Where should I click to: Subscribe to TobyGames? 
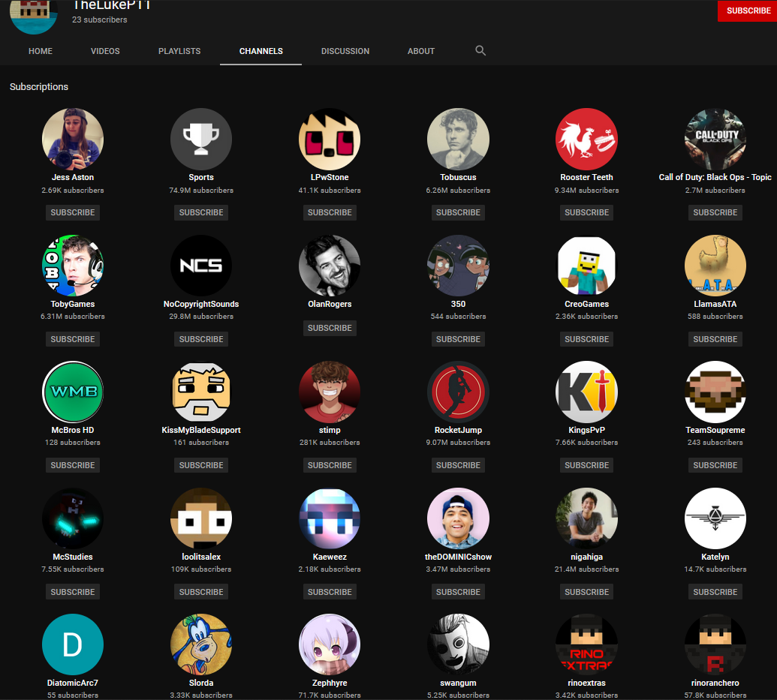coord(73,339)
